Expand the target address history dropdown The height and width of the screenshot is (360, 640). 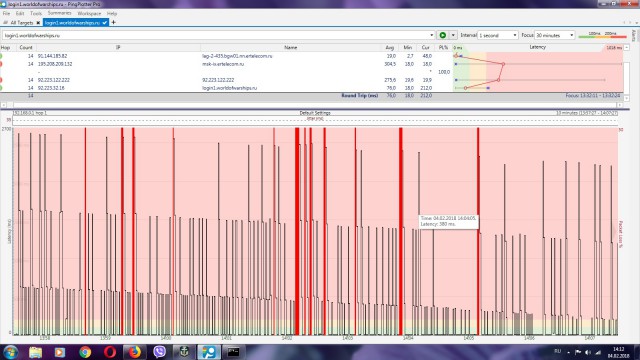(431, 36)
